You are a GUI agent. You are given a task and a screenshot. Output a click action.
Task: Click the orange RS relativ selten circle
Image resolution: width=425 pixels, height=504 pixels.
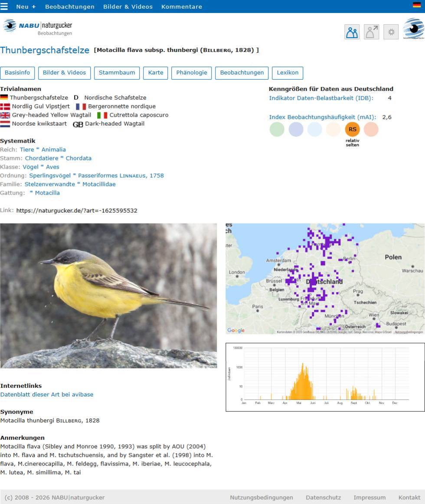[x=352, y=129]
